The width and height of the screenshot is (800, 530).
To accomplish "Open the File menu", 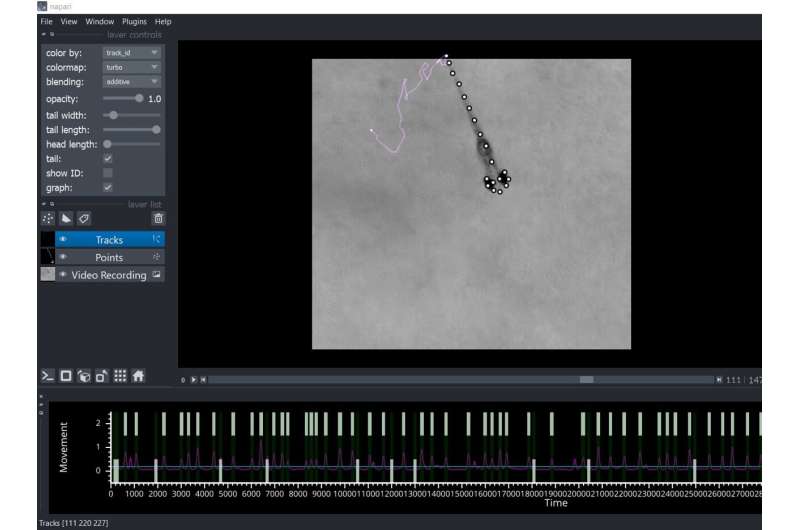I will coord(46,21).
